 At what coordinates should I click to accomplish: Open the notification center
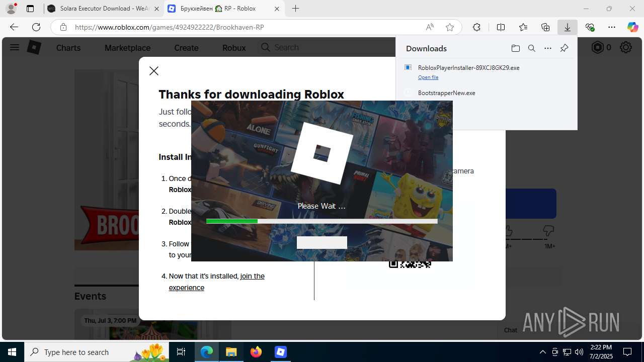[628, 352]
